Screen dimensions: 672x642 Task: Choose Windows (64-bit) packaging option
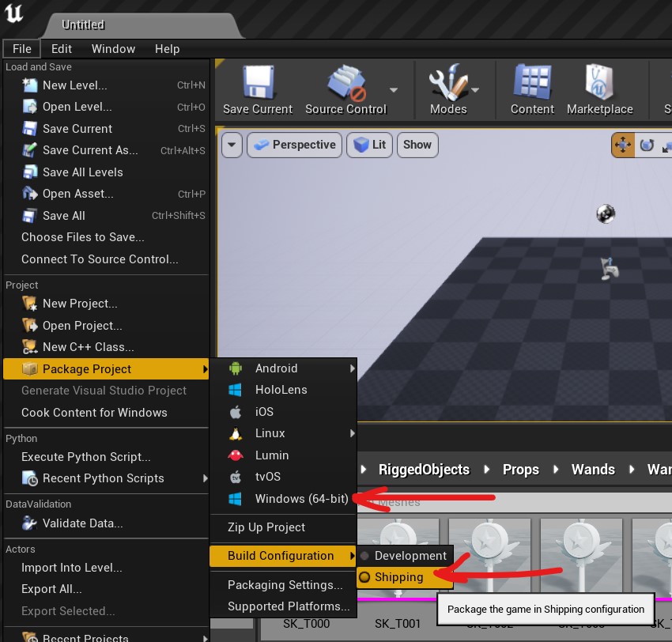(x=283, y=499)
